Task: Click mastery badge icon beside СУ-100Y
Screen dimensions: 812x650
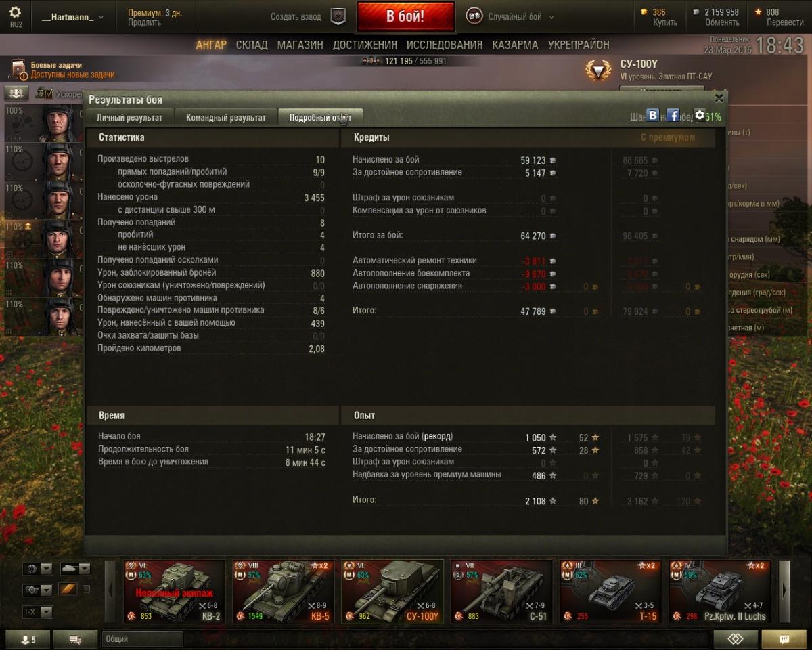Action: [x=598, y=70]
